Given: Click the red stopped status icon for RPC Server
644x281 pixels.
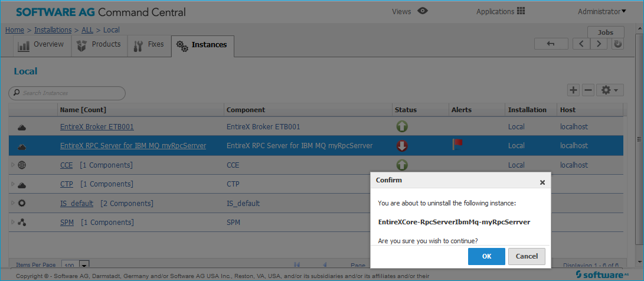Looking at the screenshot, I should click(x=402, y=145).
